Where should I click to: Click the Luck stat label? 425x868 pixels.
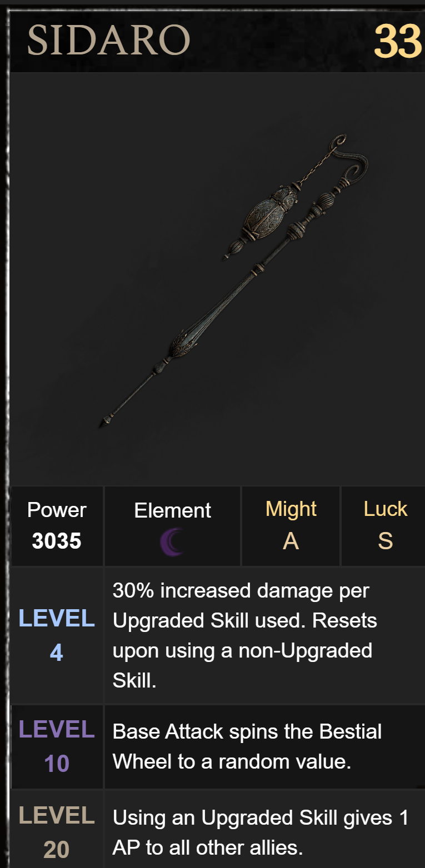(x=386, y=509)
